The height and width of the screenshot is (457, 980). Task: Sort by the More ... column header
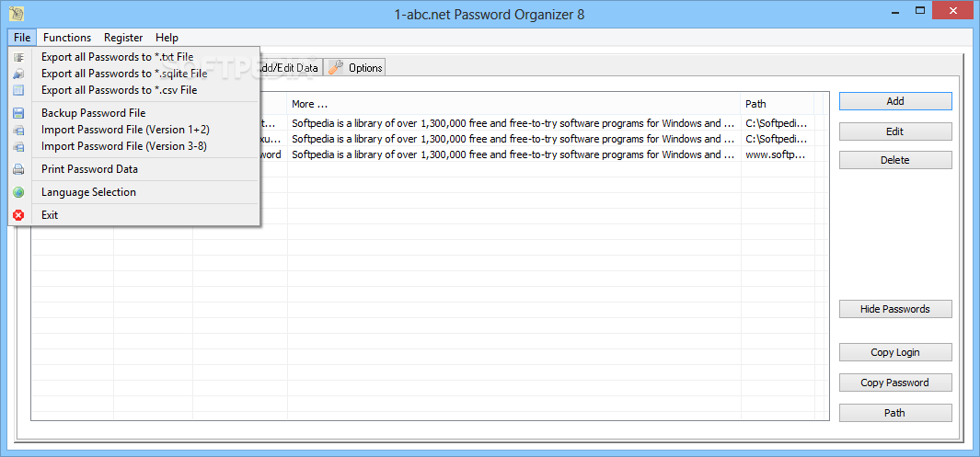pos(513,104)
